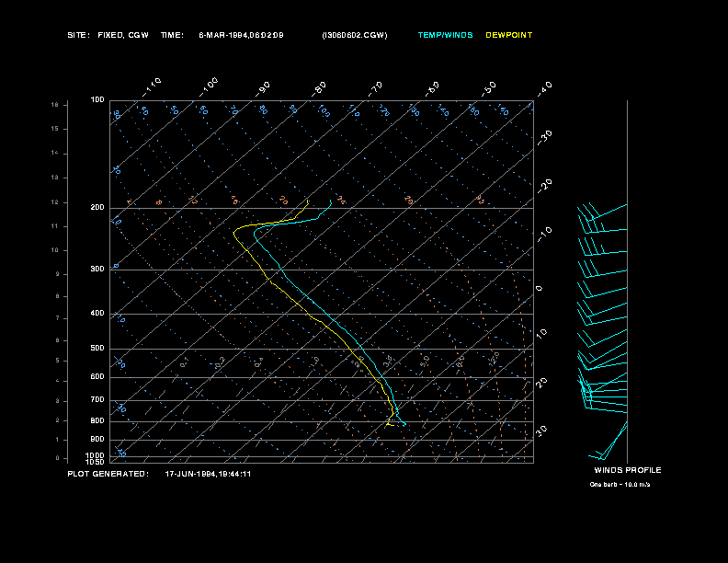Screen dimensions: 728x563
Task: Click the '800' pressure level label
Action: point(97,420)
